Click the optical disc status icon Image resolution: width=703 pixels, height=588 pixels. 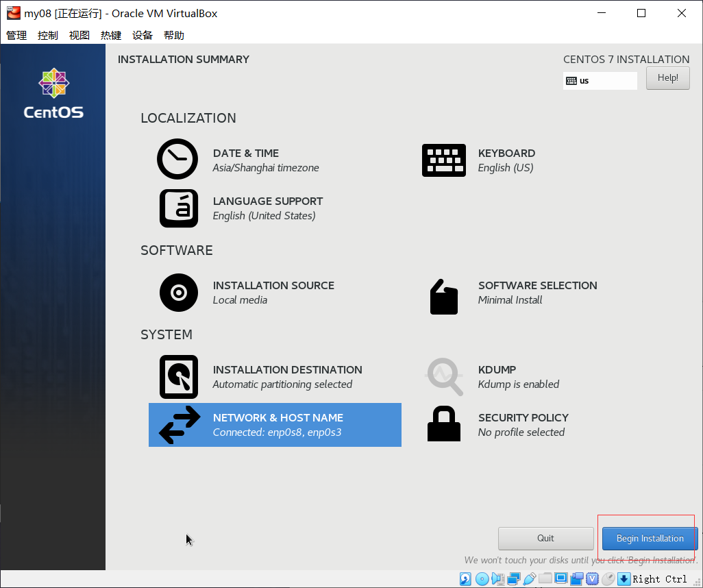pyautogui.click(x=482, y=579)
